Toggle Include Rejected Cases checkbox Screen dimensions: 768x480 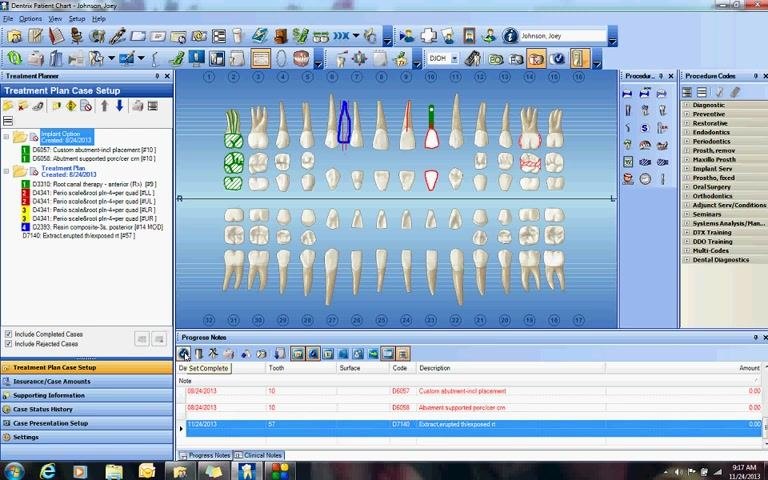(8, 344)
